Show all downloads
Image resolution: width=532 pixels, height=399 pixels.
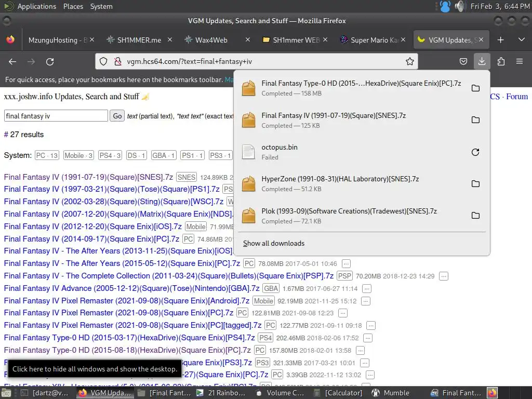click(274, 243)
